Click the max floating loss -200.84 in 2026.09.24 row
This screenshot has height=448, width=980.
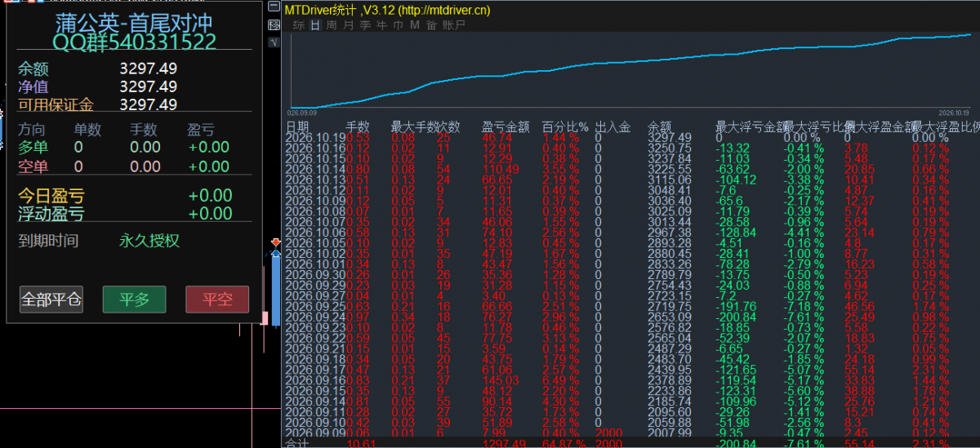click(737, 317)
